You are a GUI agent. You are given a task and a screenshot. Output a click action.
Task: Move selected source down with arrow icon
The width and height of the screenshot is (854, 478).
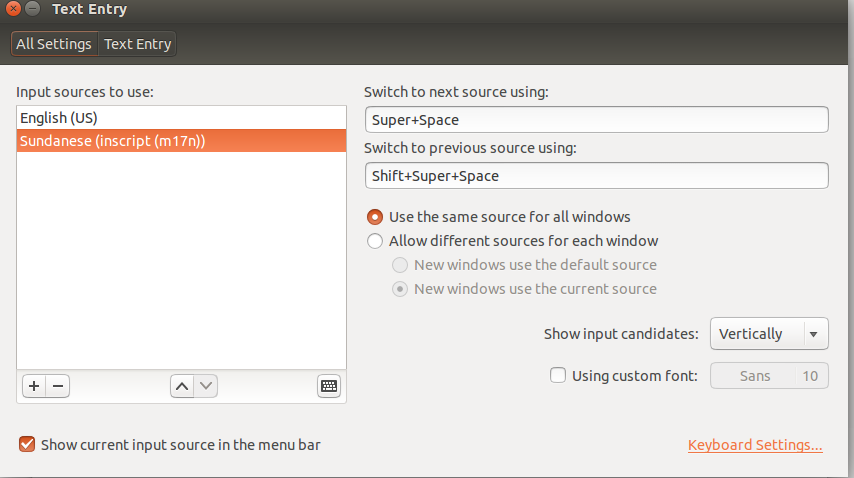click(x=205, y=386)
